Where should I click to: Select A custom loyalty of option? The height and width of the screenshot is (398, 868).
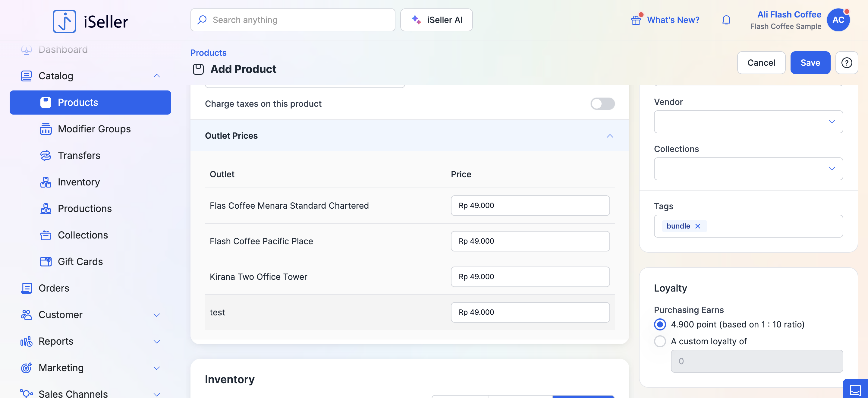(660, 341)
